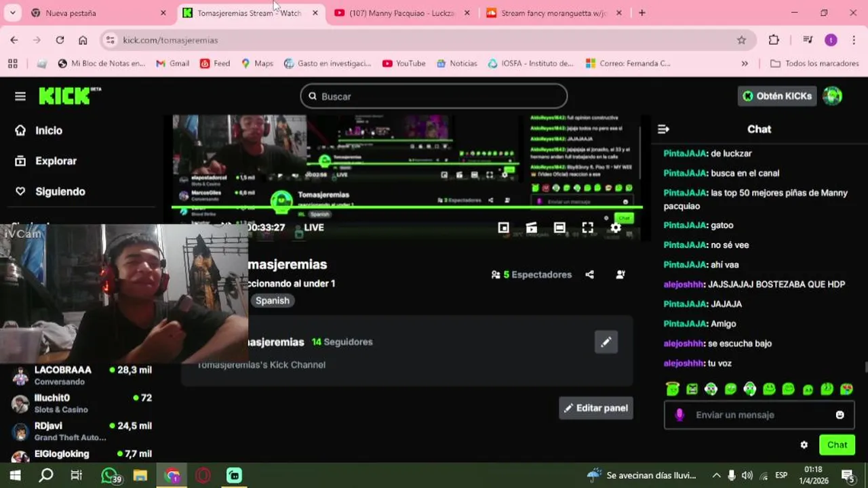Open the Windows Start menu
The width and height of the screenshot is (868, 488).
[x=15, y=475]
